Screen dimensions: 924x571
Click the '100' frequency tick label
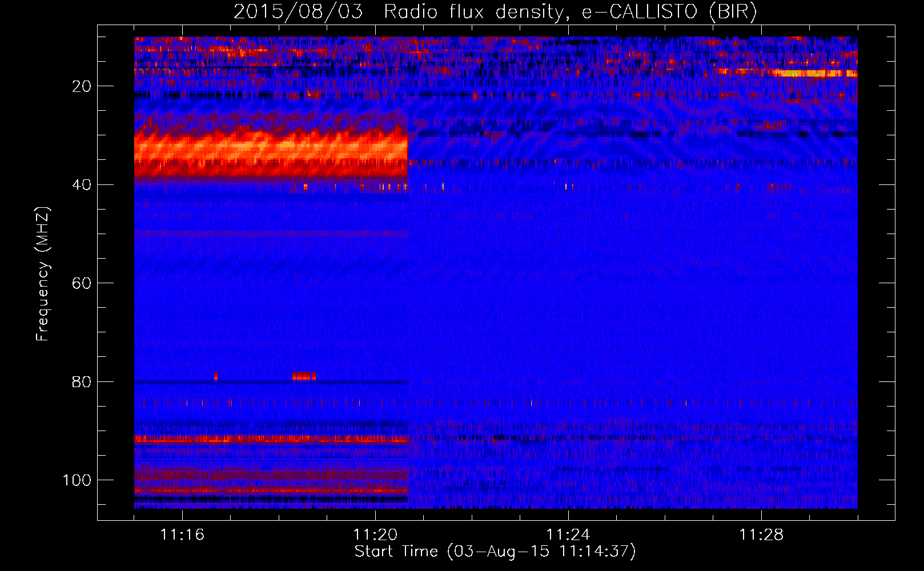pos(77,480)
